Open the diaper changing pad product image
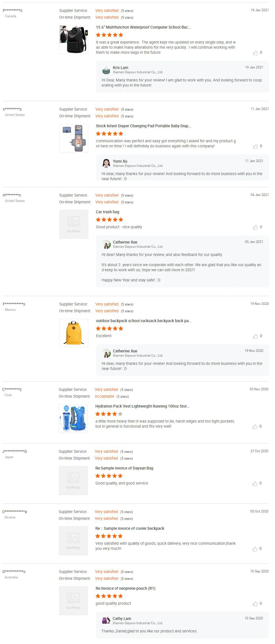This screenshot has height=644, width=275. pyautogui.click(x=73, y=138)
